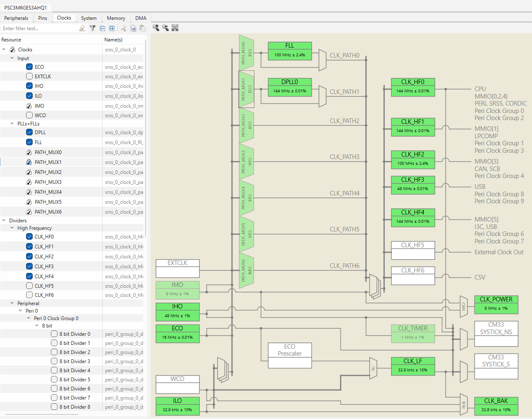Screen dimensions: 532x419
Task: Click the filter text input field
Action: [39, 29]
